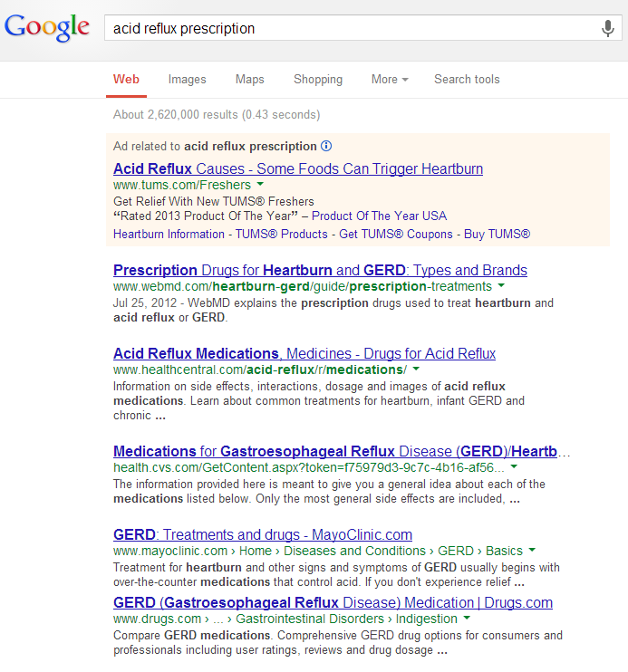Open the Acid Reflux Causes TUMS ad
This screenshot has height=672, width=628.
[x=298, y=168]
